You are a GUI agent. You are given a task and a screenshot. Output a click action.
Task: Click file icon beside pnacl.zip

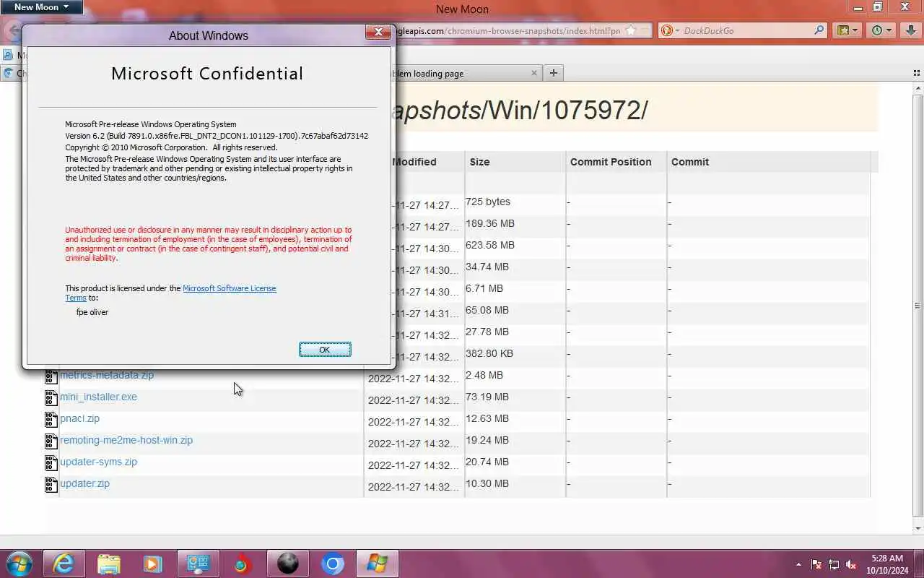click(51, 420)
